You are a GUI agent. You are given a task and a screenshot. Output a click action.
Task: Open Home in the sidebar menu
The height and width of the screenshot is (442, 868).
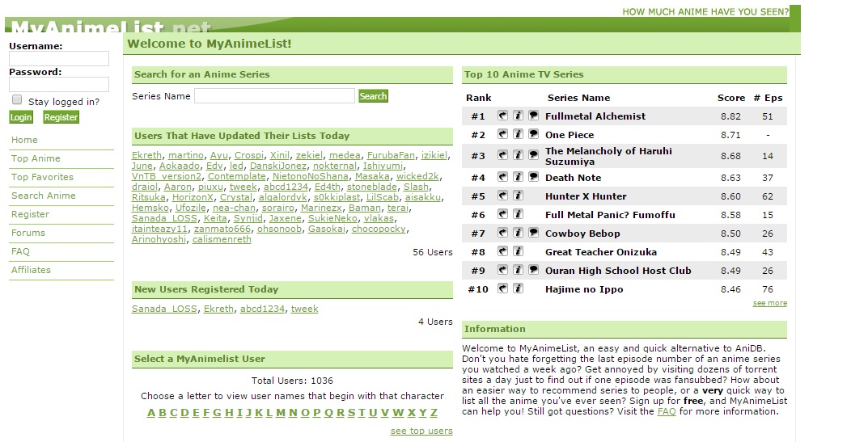click(x=24, y=140)
